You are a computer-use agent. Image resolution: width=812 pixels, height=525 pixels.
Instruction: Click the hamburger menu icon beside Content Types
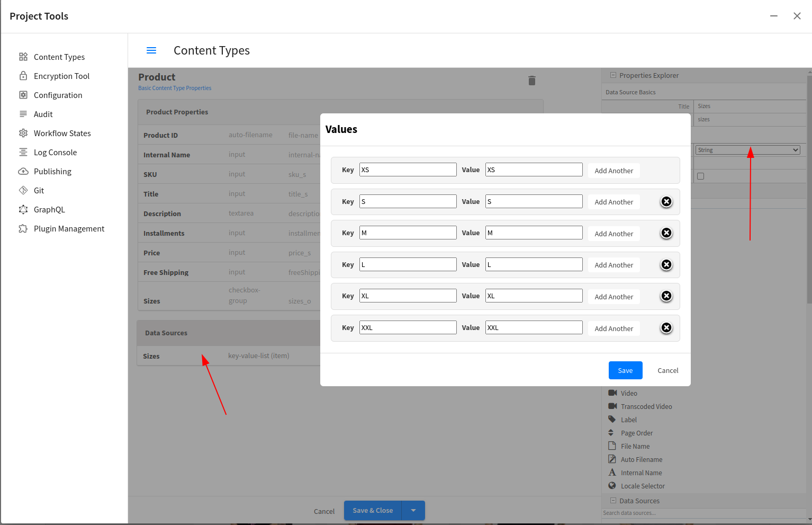[x=151, y=50]
